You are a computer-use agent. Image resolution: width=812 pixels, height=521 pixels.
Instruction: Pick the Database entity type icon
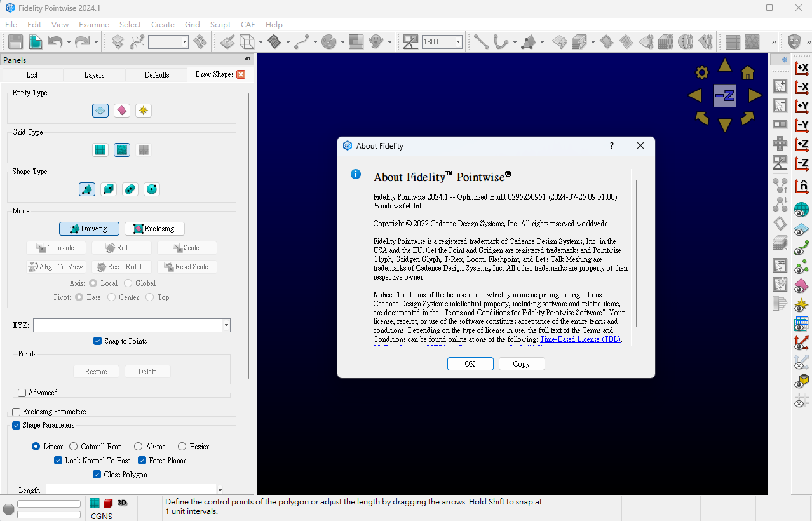122,111
